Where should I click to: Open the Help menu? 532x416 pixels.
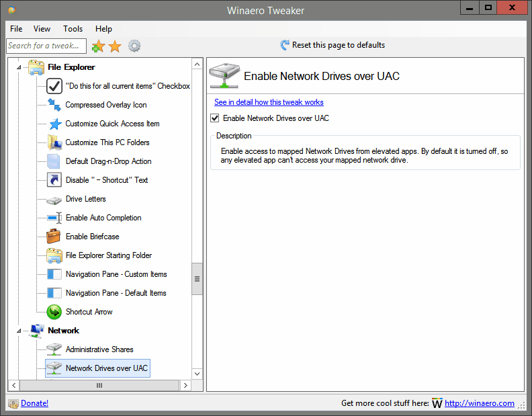[x=103, y=29]
